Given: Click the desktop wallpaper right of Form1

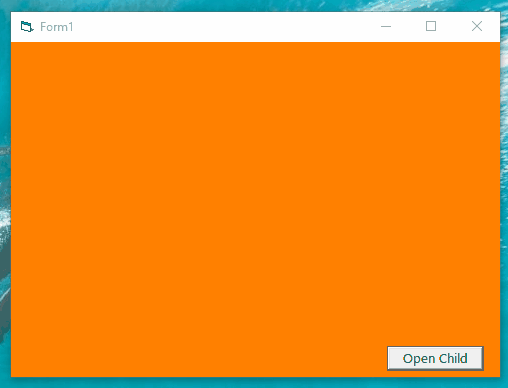Looking at the screenshot, I should [504, 200].
